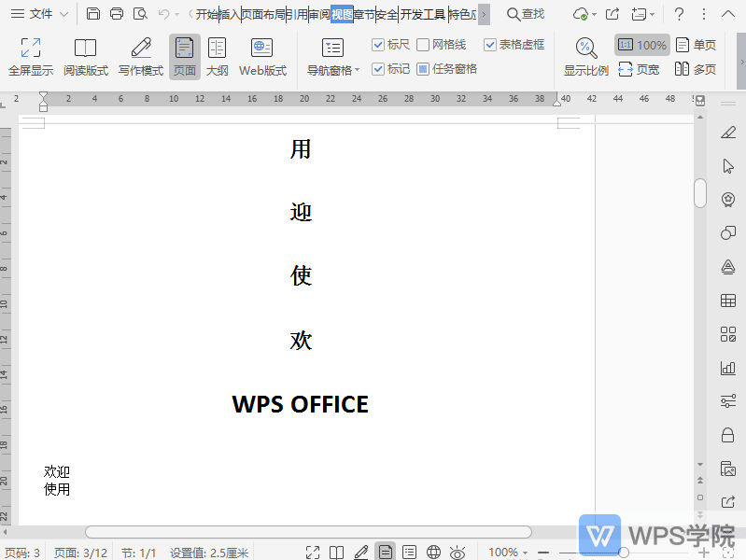Open the 导航窗格 navigation pane dropdown

pos(333,57)
